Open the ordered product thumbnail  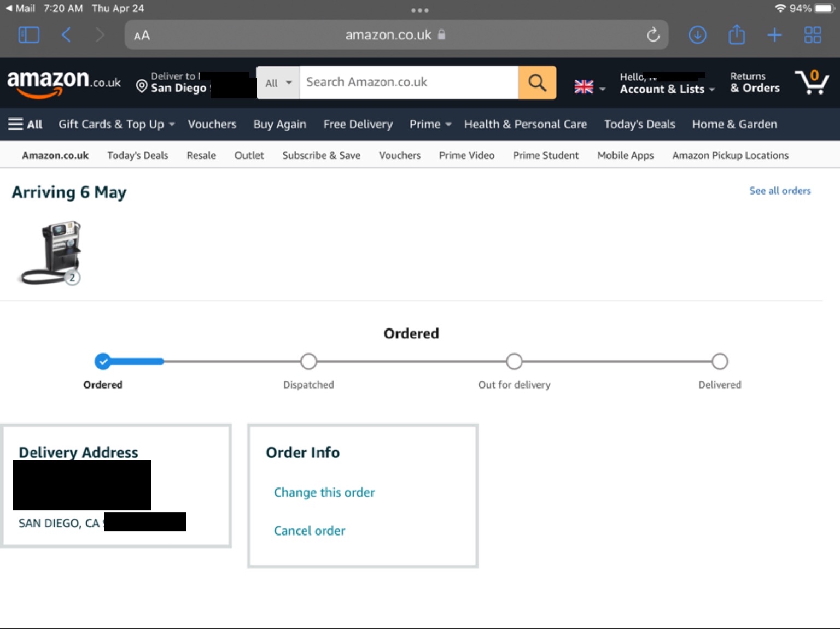[x=51, y=252]
